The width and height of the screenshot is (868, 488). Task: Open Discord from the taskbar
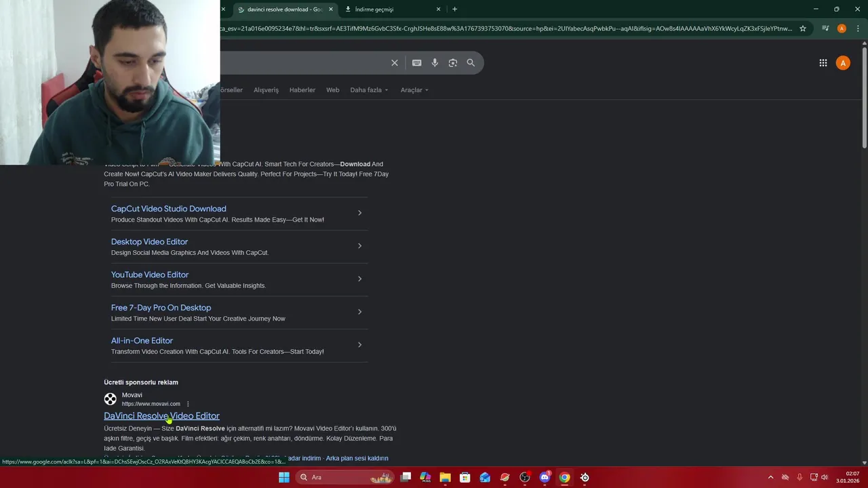tap(545, 477)
